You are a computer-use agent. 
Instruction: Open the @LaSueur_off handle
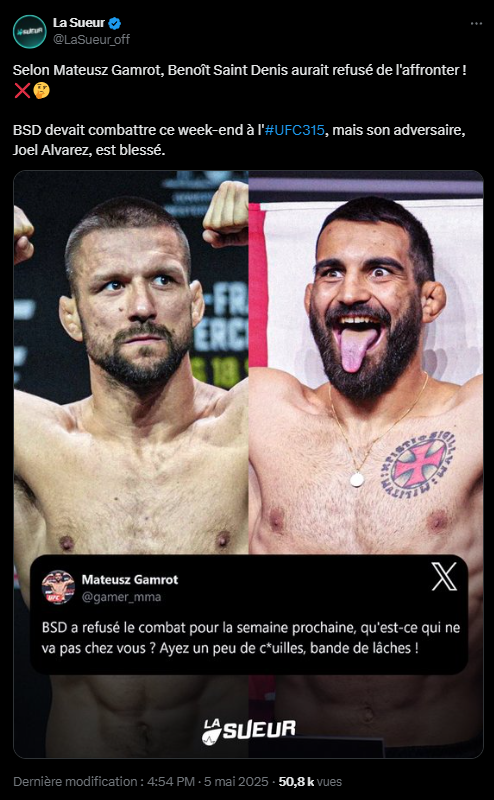coord(91,39)
